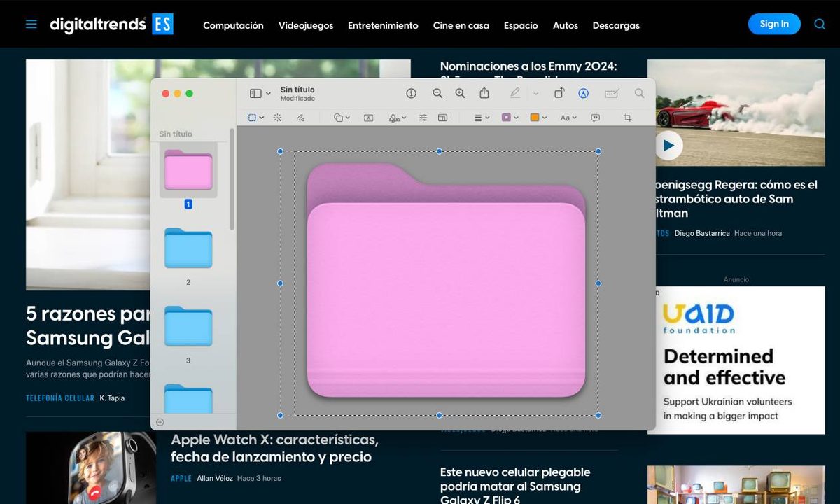Click the Adjust Color sliders icon
840x504 pixels.
[423, 117]
